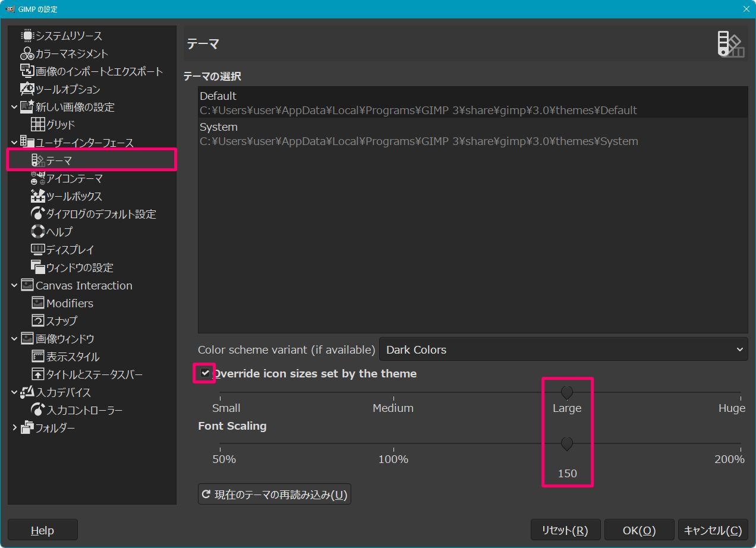Collapse the 画像ウィンドウ tree node

click(14, 339)
